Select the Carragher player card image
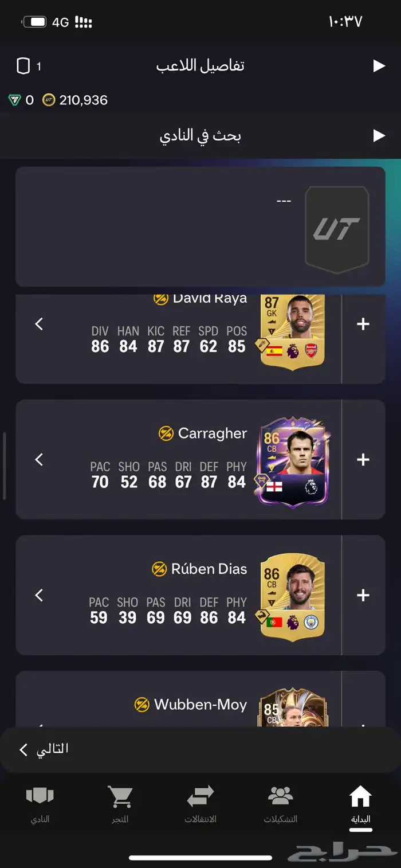The image size is (401, 868). pyautogui.click(x=293, y=460)
